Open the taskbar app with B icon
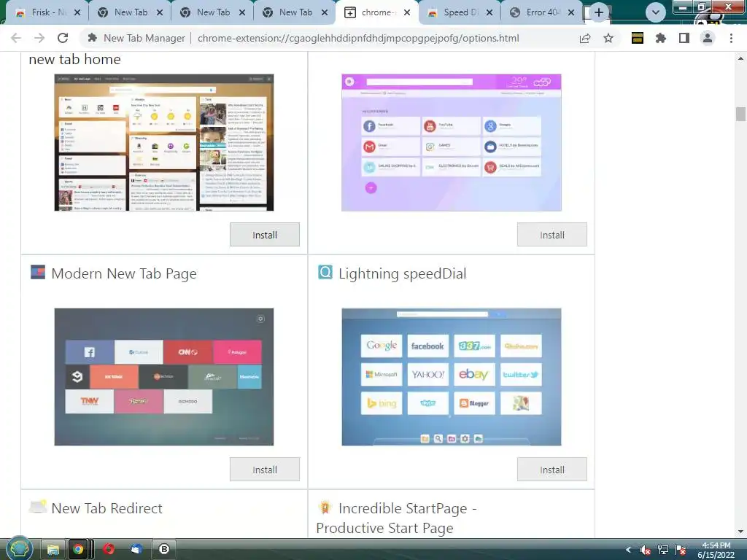747x560 pixels. pos(164,549)
